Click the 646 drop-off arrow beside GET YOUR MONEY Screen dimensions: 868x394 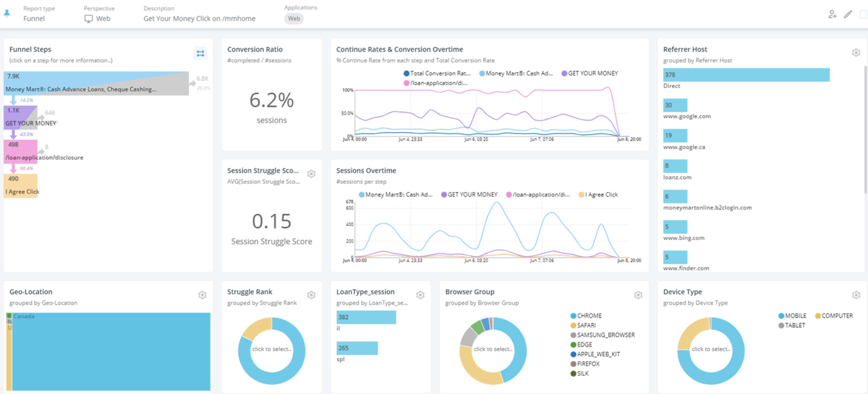(41, 117)
